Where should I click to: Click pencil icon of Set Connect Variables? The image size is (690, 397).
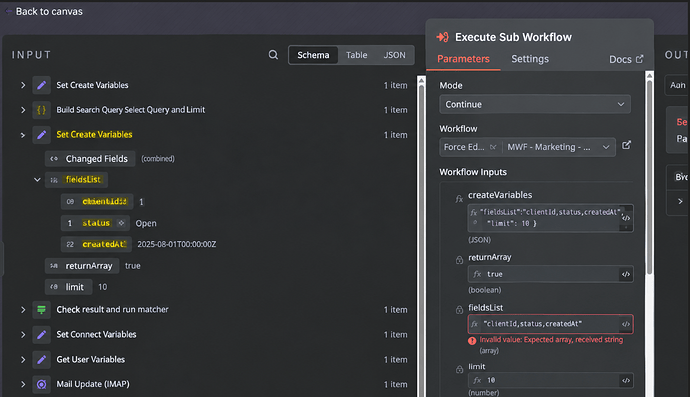[41, 335]
